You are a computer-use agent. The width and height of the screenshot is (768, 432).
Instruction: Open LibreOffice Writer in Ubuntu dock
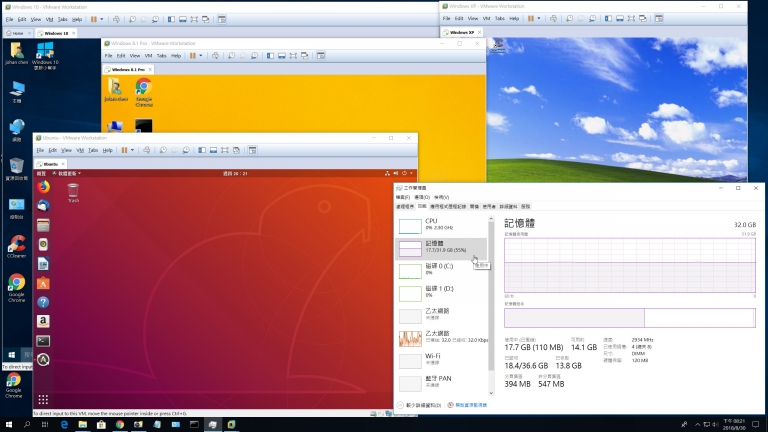[43, 264]
